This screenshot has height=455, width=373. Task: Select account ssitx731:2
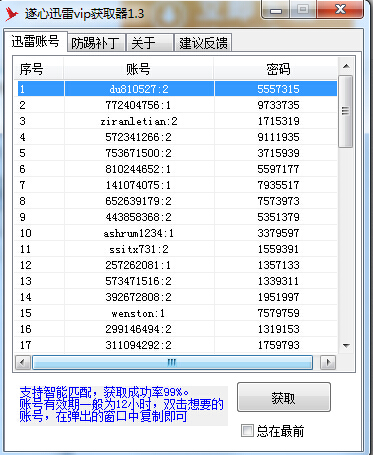coord(139,249)
